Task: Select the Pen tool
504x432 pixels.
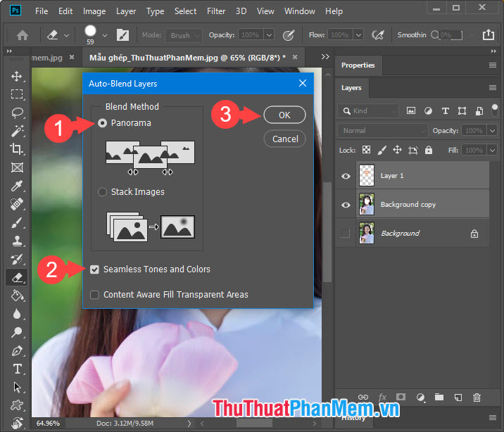Action: coord(17,350)
